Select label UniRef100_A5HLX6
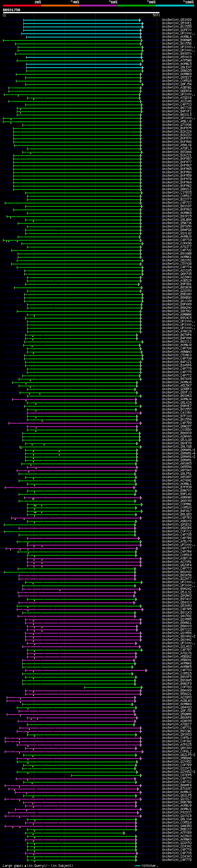Image resolution: width=197 pixels, height=868 pixels. point(177,145)
